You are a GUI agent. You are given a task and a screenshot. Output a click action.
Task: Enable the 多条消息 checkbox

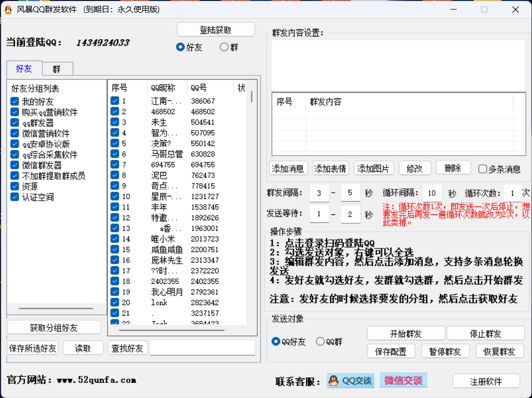tap(483, 169)
